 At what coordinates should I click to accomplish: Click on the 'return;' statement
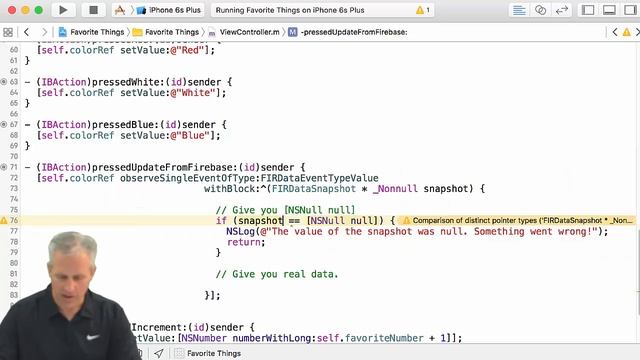click(x=246, y=242)
